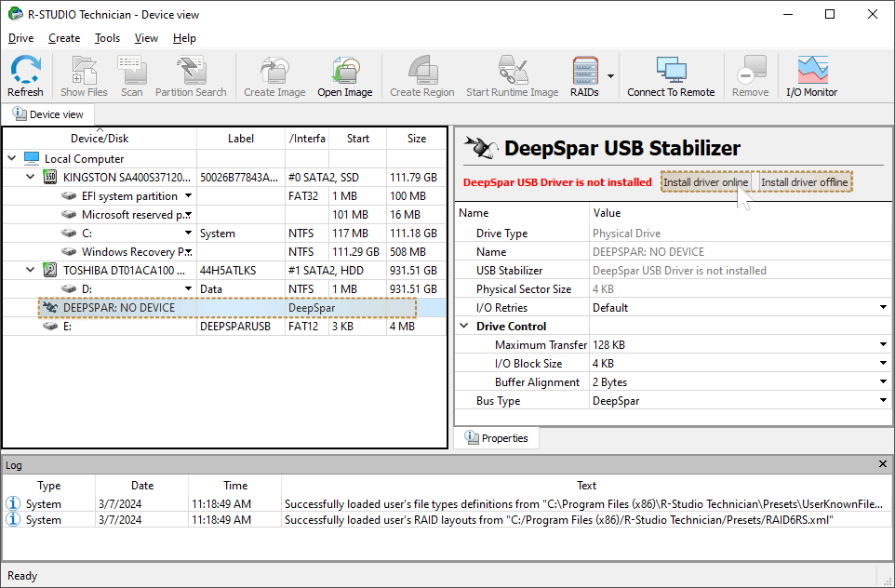Image resolution: width=895 pixels, height=588 pixels.
Task: Select the Windows Recovery Partition icon
Action: tap(69, 252)
